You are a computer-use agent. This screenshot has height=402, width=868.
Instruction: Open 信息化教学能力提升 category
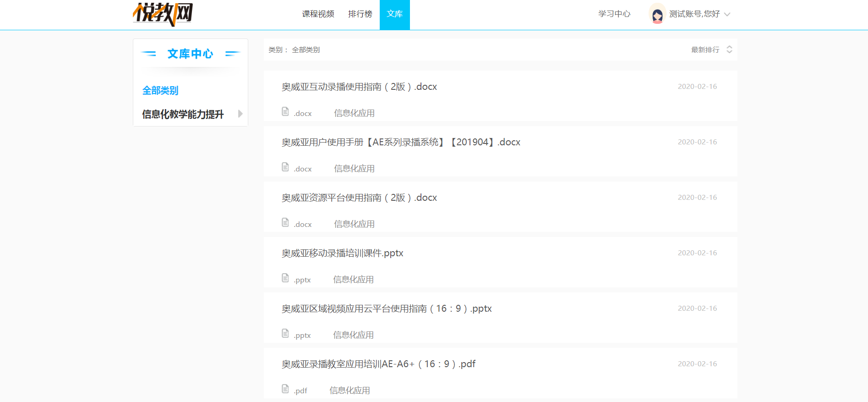tap(183, 114)
